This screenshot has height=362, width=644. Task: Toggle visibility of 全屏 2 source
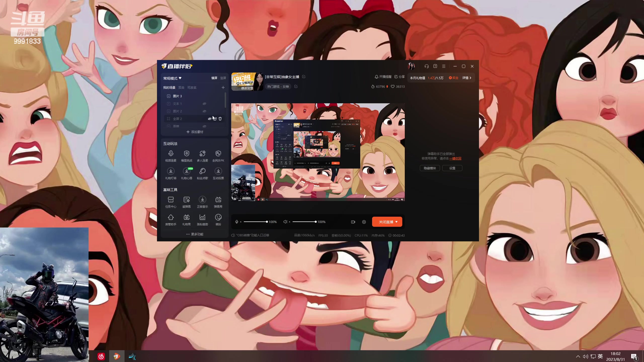tap(209, 119)
